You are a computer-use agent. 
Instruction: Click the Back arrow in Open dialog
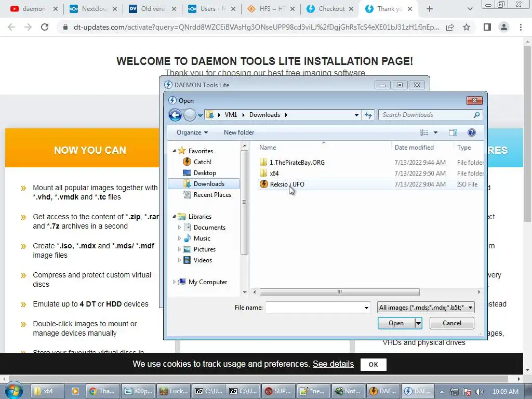[x=175, y=115]
